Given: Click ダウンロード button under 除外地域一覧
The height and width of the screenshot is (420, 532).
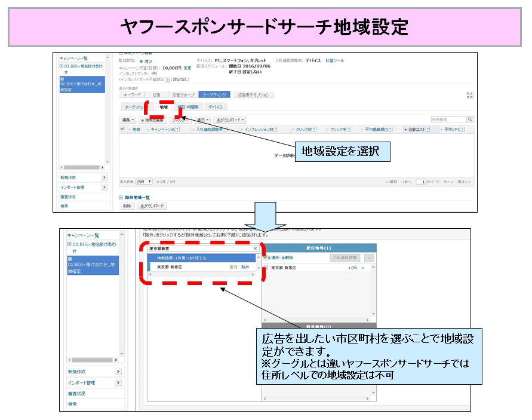Looking at the screenshot, I should tap(152, 206).
